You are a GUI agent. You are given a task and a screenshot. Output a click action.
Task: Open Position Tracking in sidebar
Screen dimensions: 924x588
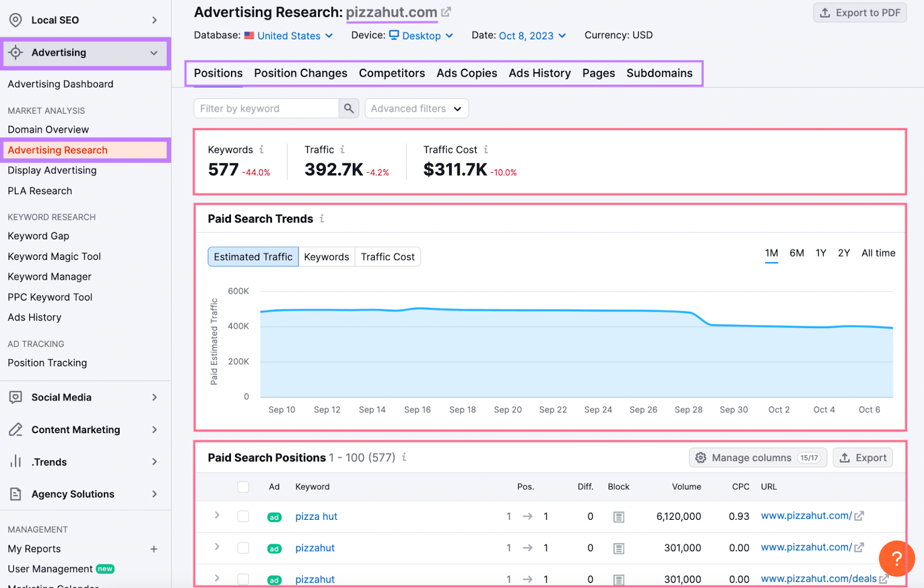point(47,363)
